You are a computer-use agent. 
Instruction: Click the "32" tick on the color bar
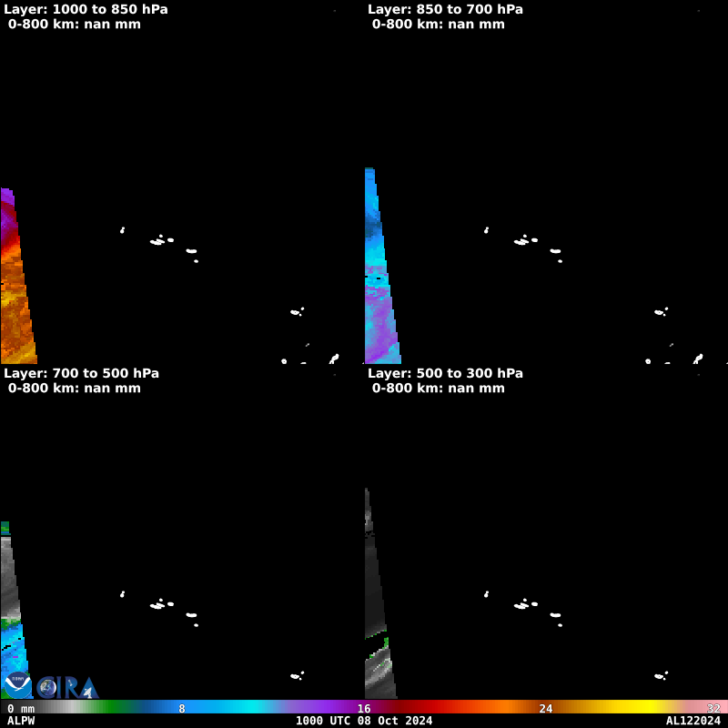(713, 709)
